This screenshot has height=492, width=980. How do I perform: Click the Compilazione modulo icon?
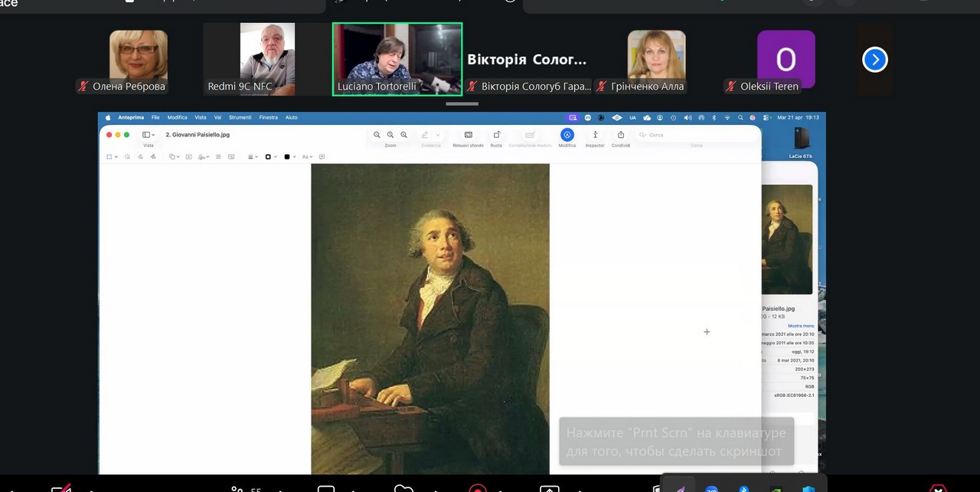click(x=530, y=134)
